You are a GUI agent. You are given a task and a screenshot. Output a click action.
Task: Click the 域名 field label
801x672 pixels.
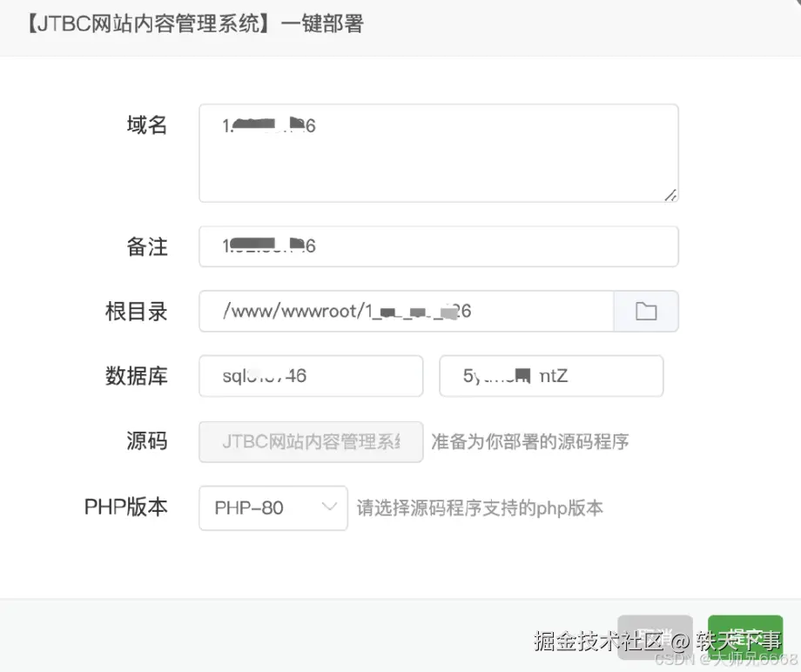(x=147, y=125)
